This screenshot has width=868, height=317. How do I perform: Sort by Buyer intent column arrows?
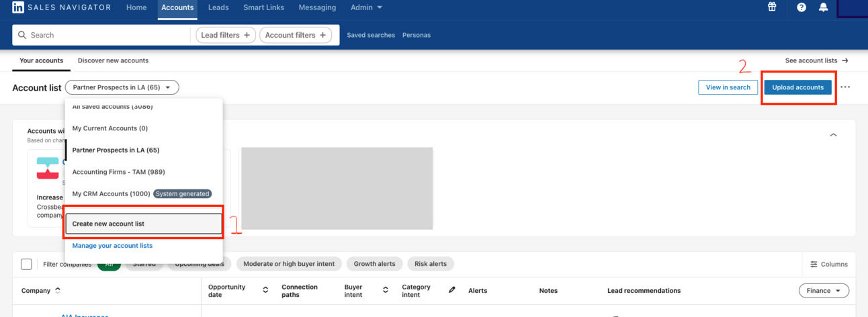tap(386, 290)
